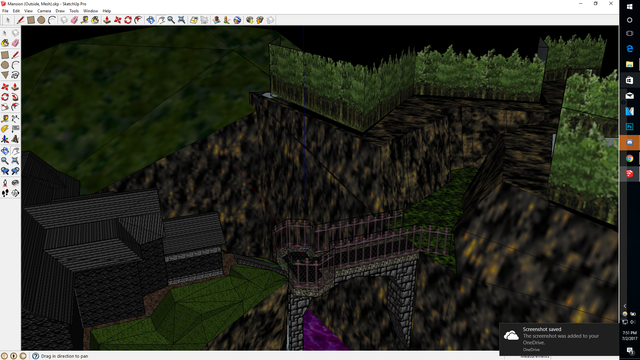Image resolution: width=640 pixels, height=360 pixels.
Task: Activate the Offset tool in top toolbar
Action: tap(139, 20)
